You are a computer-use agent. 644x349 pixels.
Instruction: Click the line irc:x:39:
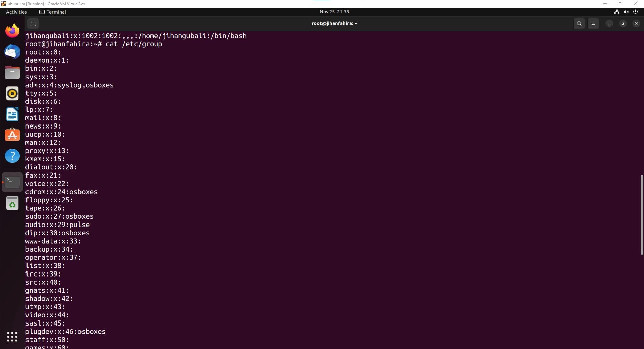43,274
